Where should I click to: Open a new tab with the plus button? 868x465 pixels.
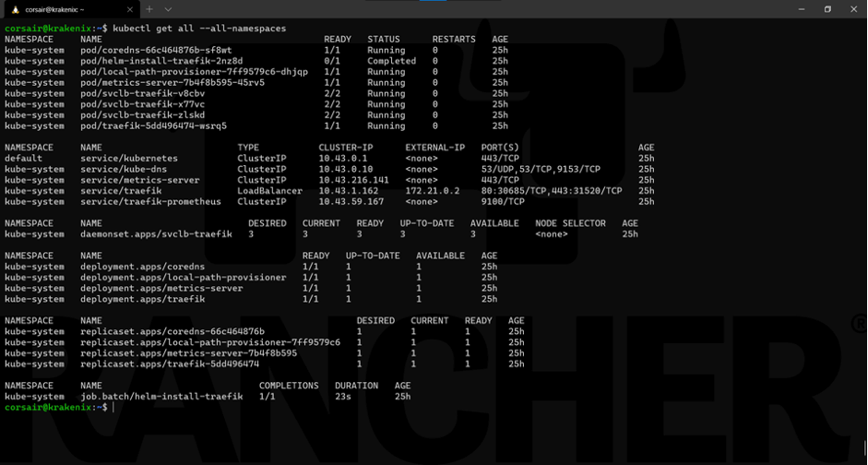click(x=149, y=9)
